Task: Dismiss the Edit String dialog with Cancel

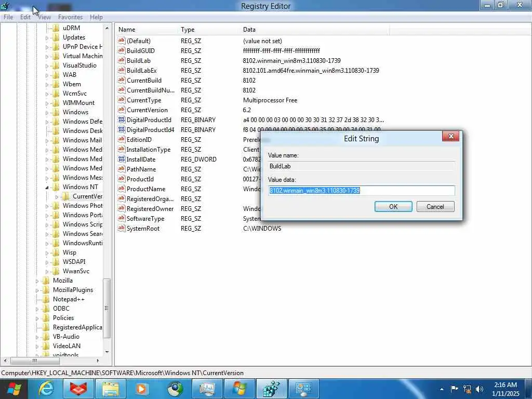Action: (x=435, y=207)
